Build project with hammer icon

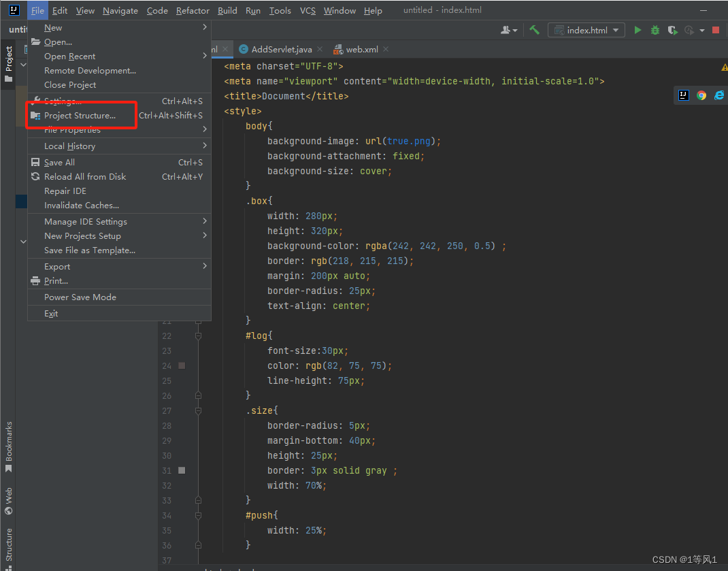[534, 30]
